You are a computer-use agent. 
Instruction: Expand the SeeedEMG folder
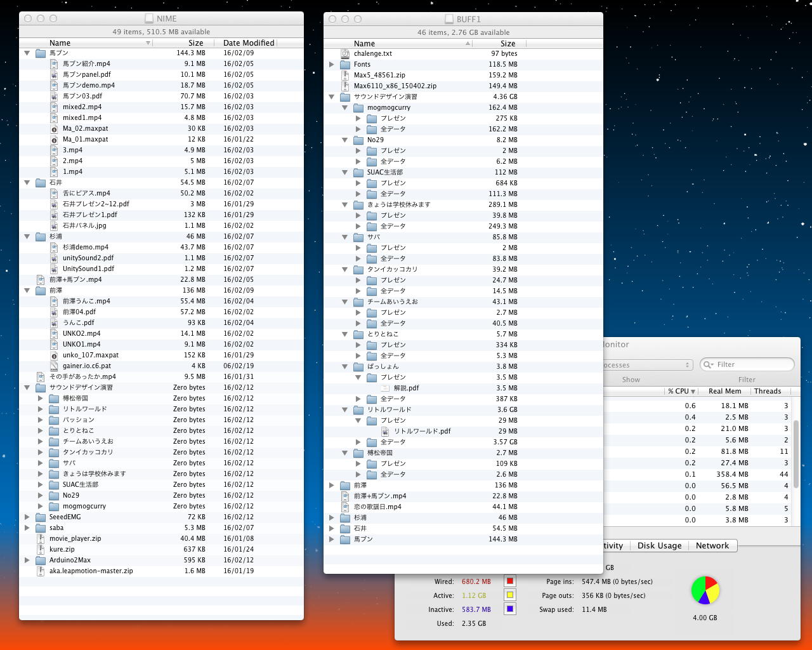click(27, 517)
